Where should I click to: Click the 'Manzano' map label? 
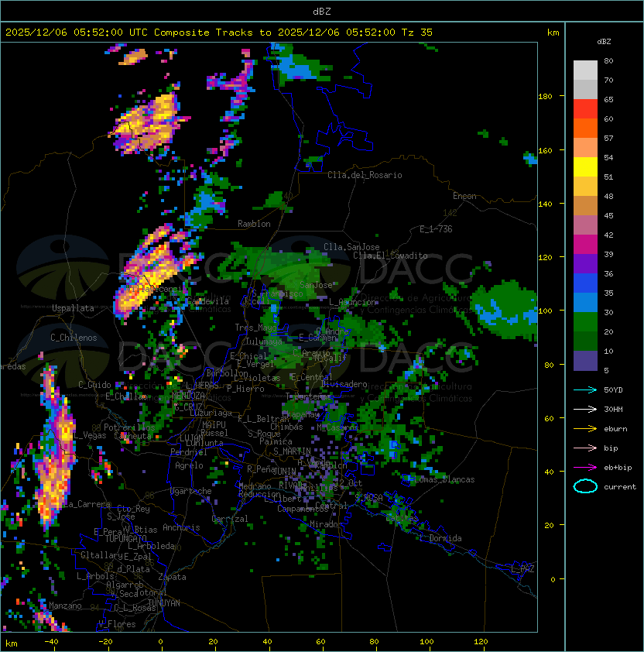[x=65, y=606]
